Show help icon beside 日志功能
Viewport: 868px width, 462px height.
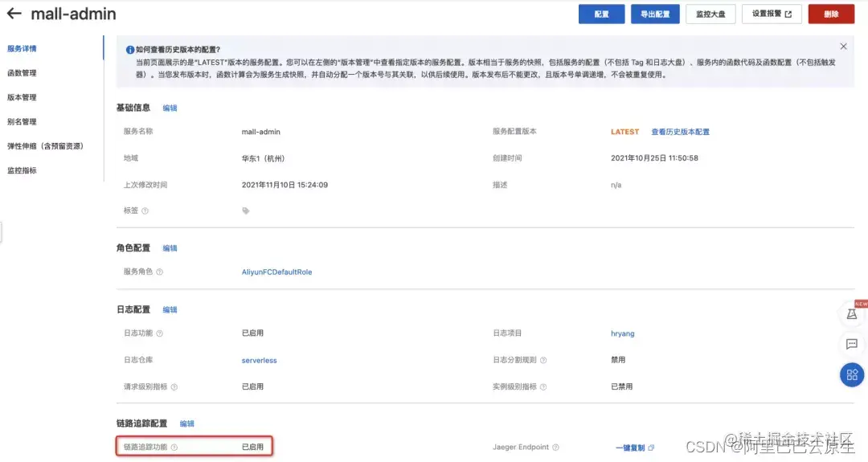(x=159, y=333)
